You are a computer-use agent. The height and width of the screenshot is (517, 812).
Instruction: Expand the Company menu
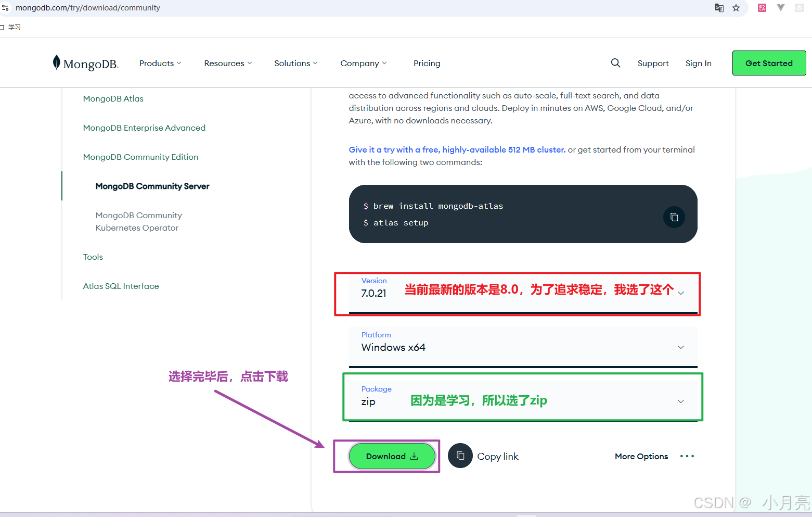(x=364, y=63)
